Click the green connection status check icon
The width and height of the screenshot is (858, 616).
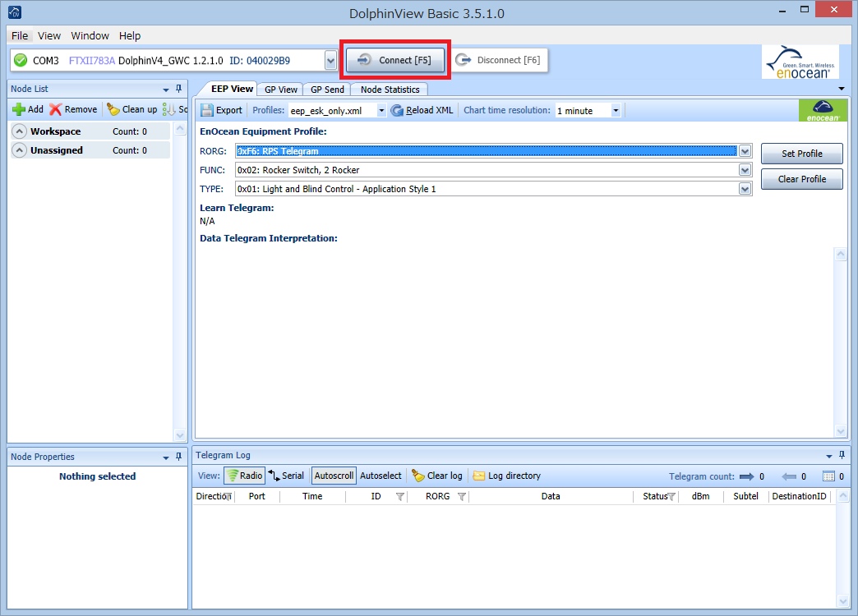point(21,60)
